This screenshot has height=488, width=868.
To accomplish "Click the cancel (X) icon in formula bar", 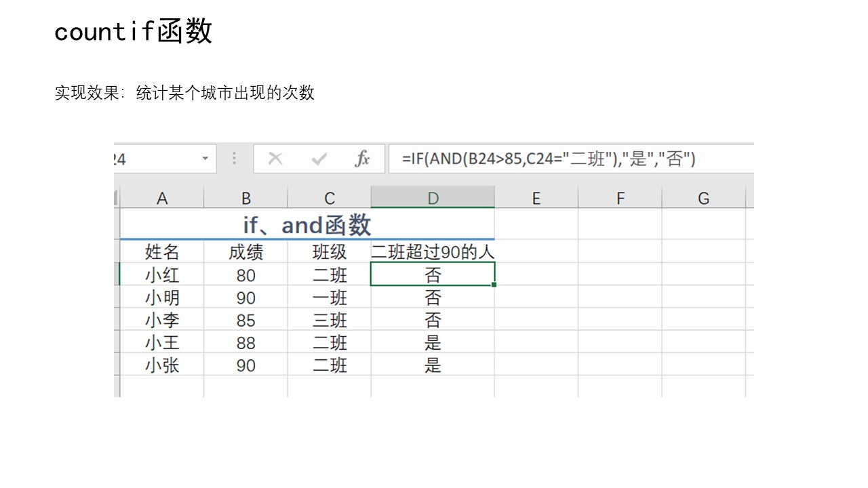I will tap(275, 159).
